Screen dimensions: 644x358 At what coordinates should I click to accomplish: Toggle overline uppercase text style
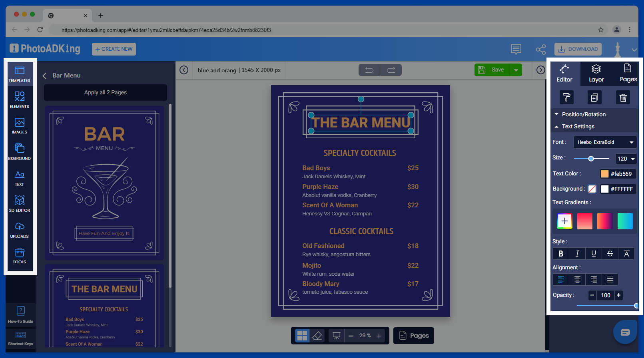pos(626,254)
